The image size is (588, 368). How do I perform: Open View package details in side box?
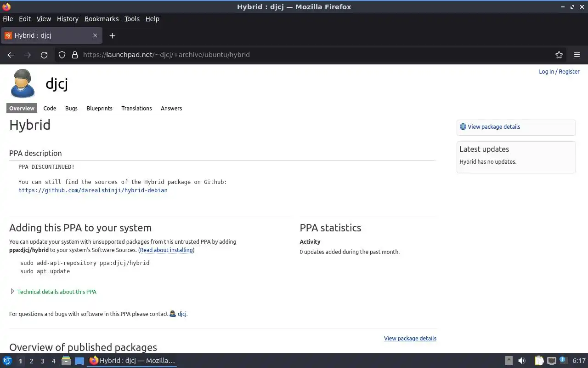[x=494, y=126]
